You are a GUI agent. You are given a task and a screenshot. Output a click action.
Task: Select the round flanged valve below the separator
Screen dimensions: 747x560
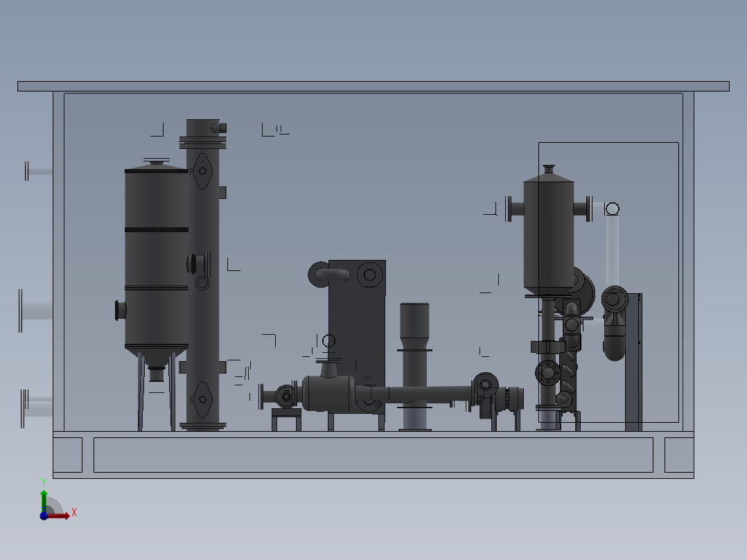[548, 373]
